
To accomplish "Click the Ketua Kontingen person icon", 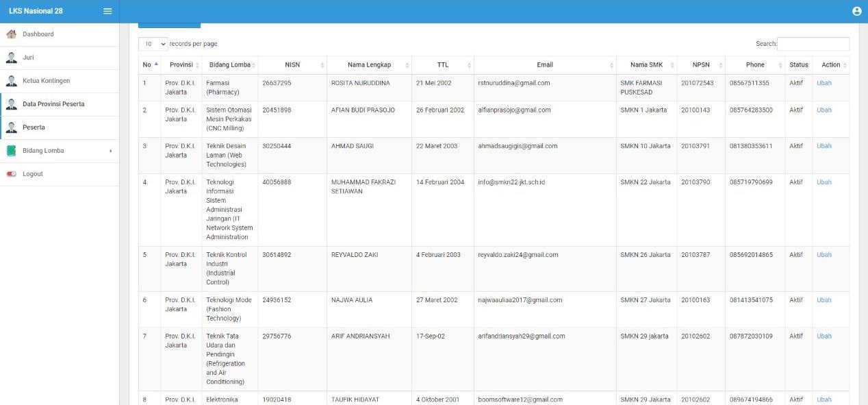I will [11, 81].
